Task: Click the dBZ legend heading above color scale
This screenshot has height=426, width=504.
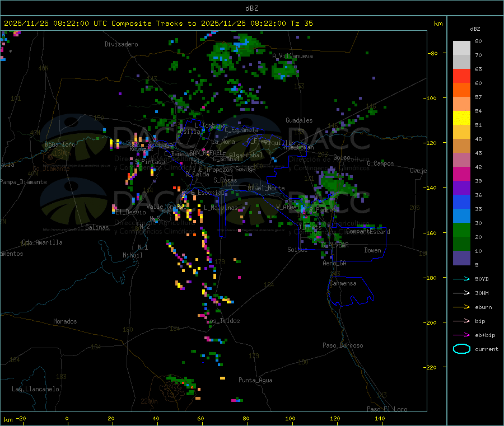Action: tap(475, 29)
